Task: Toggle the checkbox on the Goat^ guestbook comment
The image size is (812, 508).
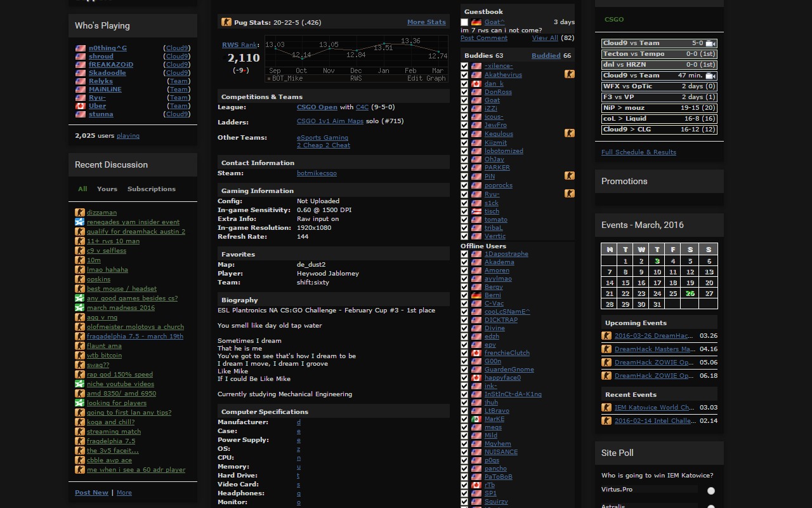Action: click(464, 22)
